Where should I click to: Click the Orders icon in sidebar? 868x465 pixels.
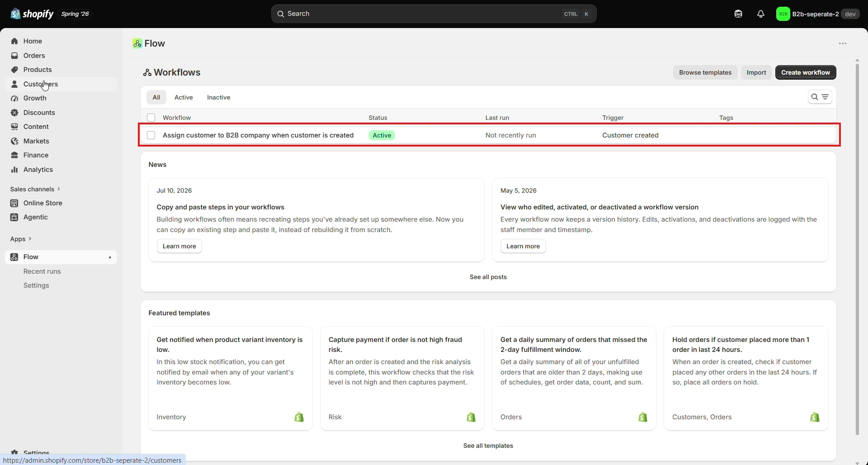tap(14, 56)
